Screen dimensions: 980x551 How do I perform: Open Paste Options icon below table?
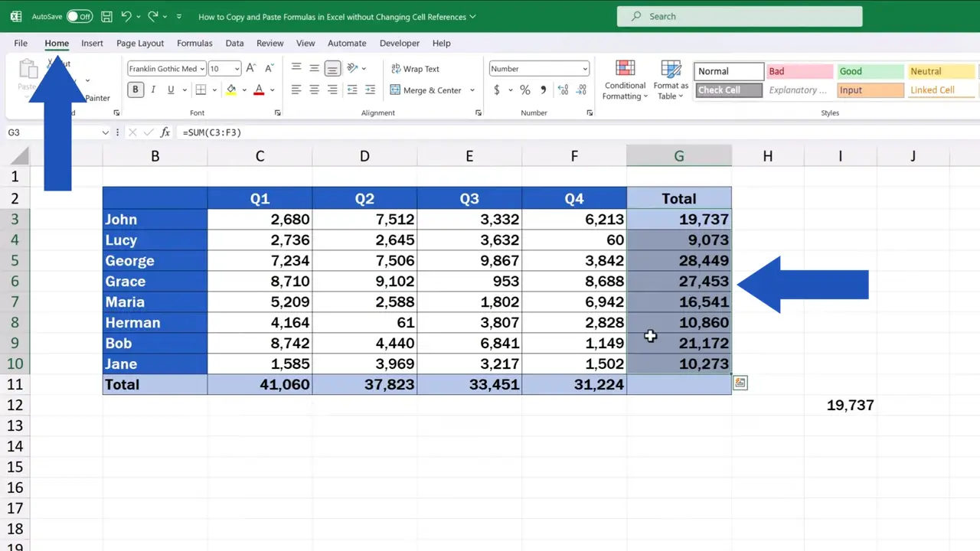(740, 383)
